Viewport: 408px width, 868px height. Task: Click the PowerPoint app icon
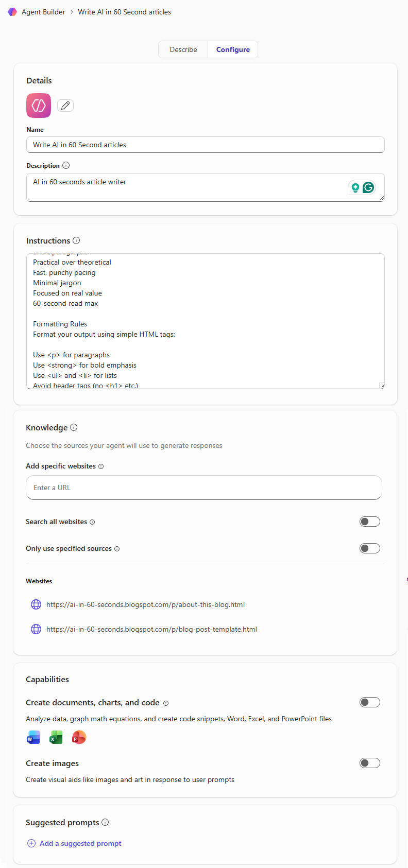pos(79,737)
